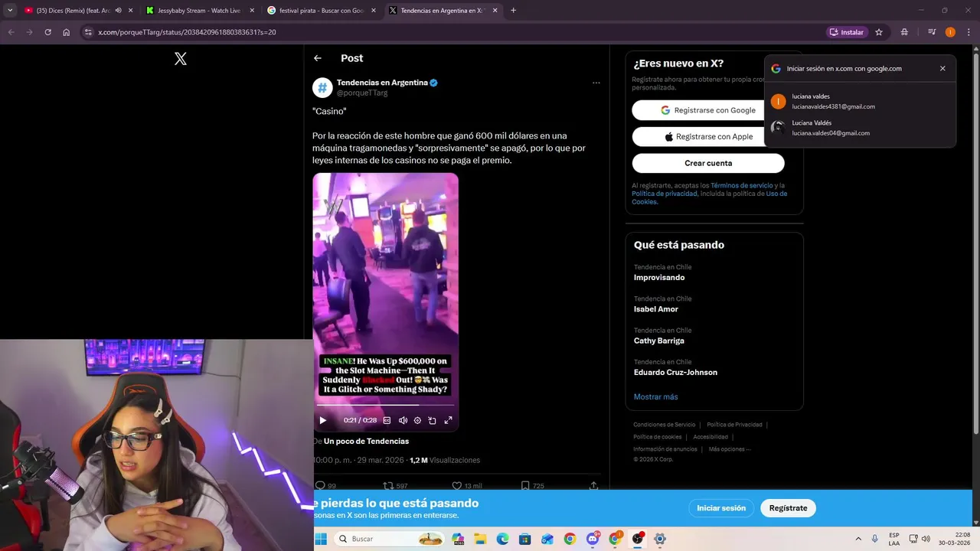Click the X logo at top
Image resolution: width=980 pixels, height=551 pixels.
tap(181, 58)
